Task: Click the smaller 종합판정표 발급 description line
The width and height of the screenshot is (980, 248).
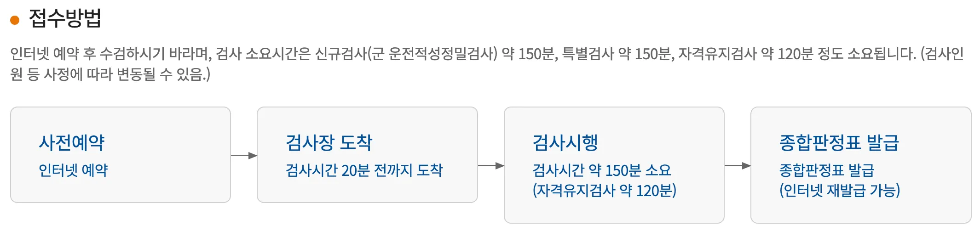Action: click(x=827, y=170)
